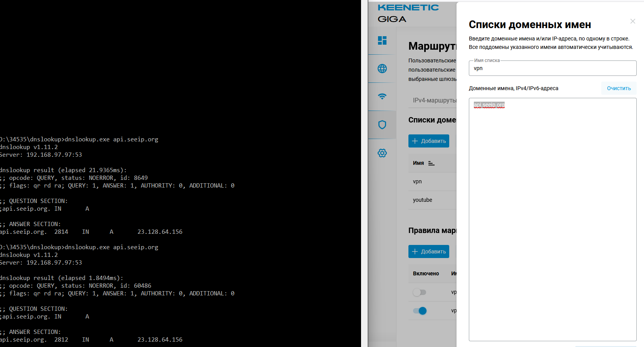Close the domain name lists dialog
Viewport: 644px width, 347px height.
point(632,21)
